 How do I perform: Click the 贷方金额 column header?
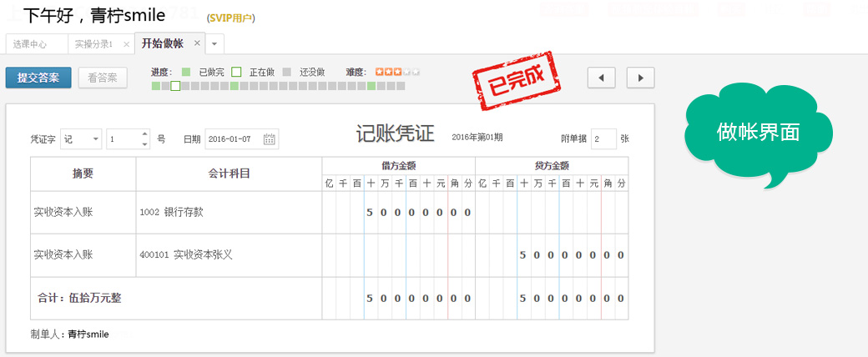(x=552, y=165)
